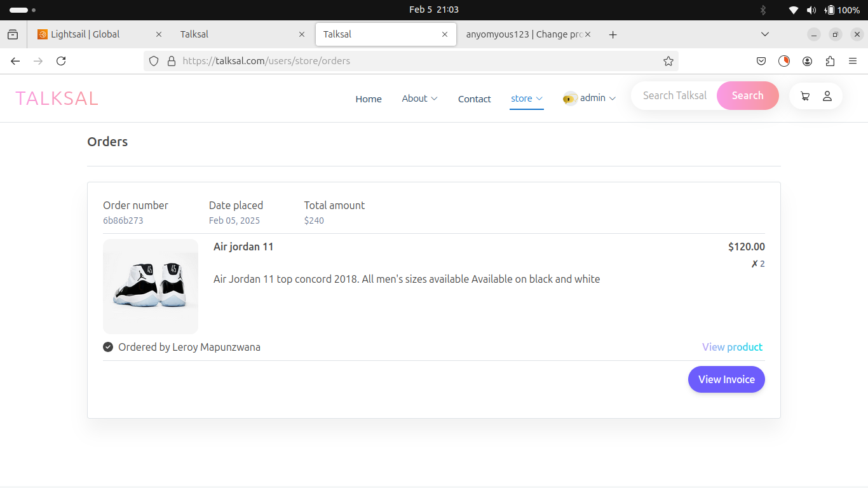This screenshot has width=868, height=488.
Task: Open the Air jordan 11 title
Action: click(x=243, y=247)
